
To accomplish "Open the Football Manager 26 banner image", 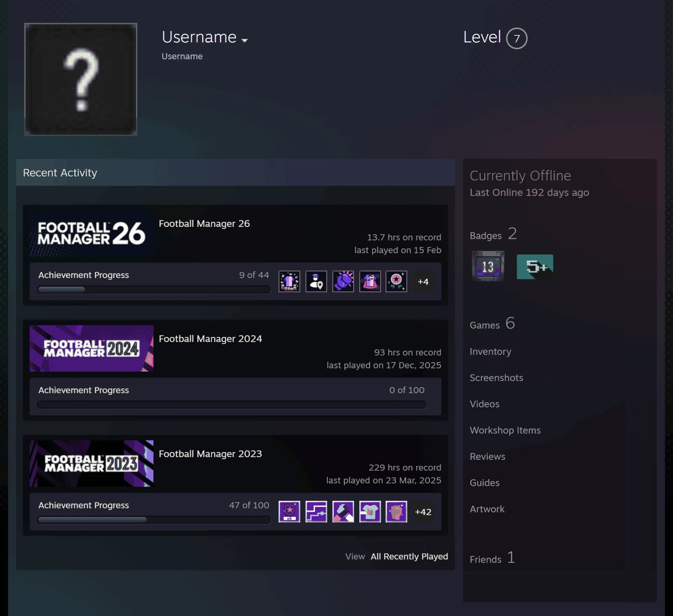I will [x=91, y=233].
